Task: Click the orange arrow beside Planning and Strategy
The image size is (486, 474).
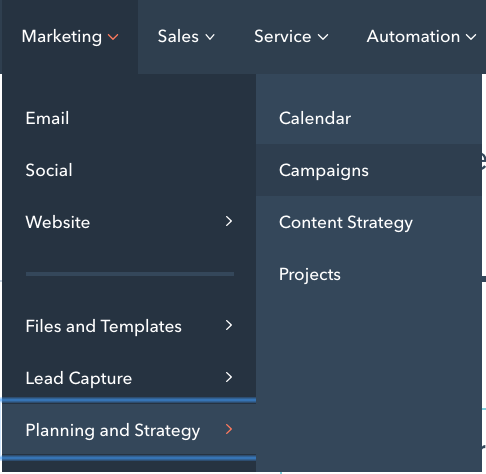Action: 229,429
